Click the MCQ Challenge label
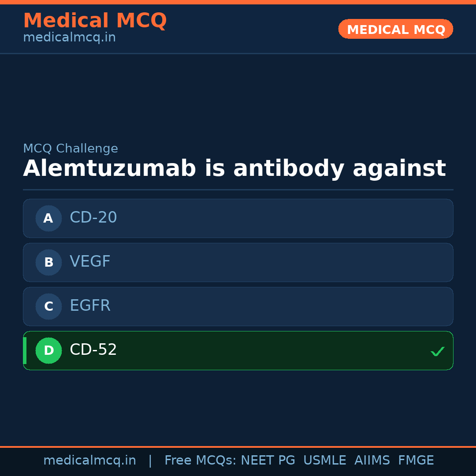476x476 pixels. pyautogui.click(x=71, y=149)
